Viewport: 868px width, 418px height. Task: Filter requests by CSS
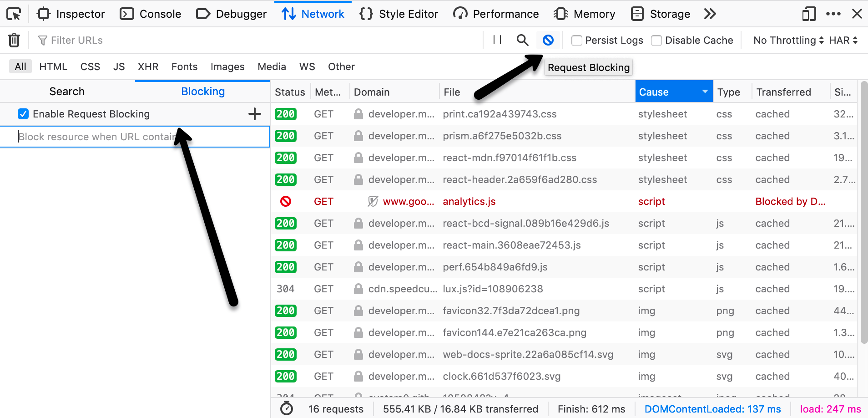[x=90, y=66]
